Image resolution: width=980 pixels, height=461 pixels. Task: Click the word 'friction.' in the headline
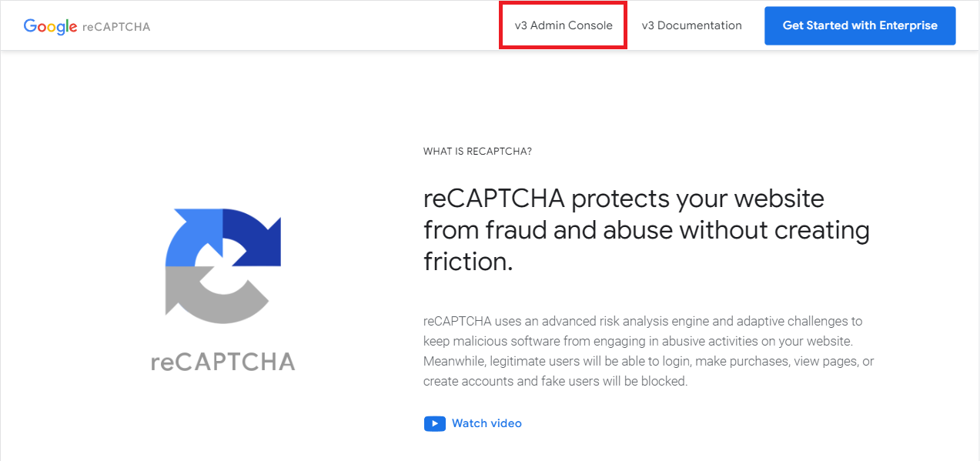click(x=467, y=262)
